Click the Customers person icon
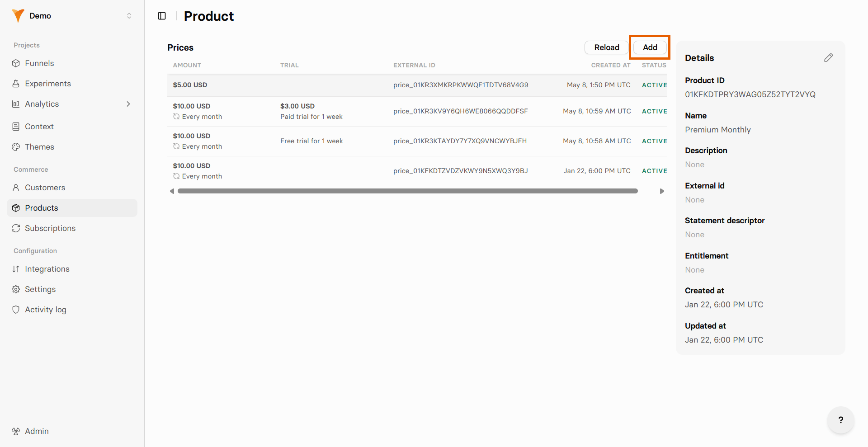This screenshot has height=447, width=868. pos(16,188)
